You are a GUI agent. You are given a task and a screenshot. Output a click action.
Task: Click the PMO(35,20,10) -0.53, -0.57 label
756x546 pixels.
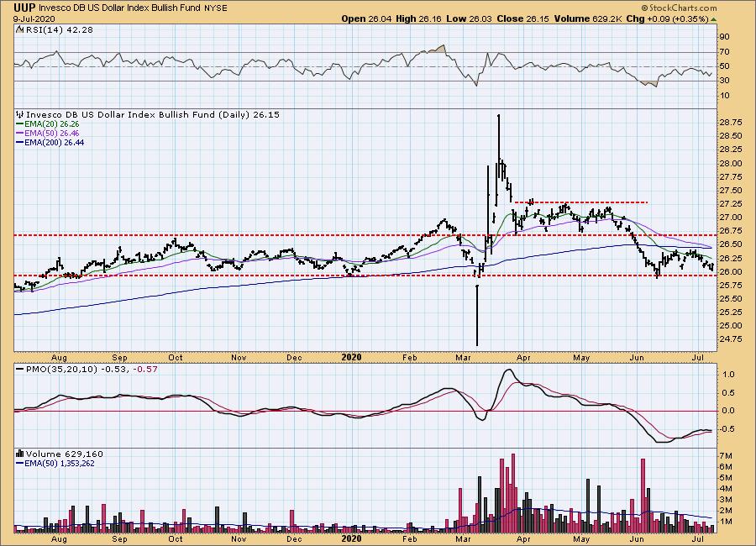click(87, 369)
